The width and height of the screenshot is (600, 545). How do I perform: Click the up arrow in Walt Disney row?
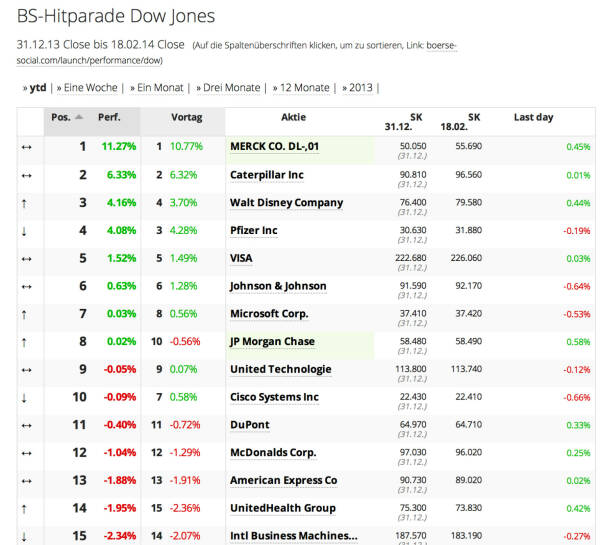pos(25,202)
